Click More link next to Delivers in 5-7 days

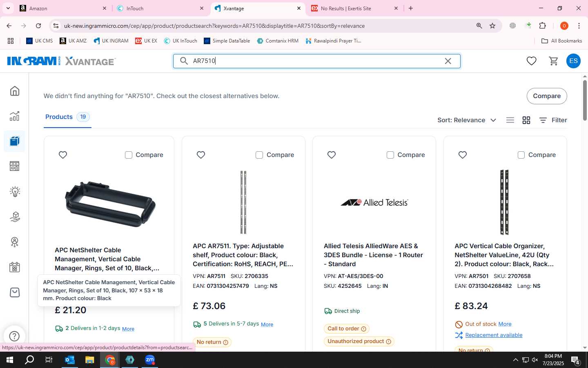tap(267, 324)
